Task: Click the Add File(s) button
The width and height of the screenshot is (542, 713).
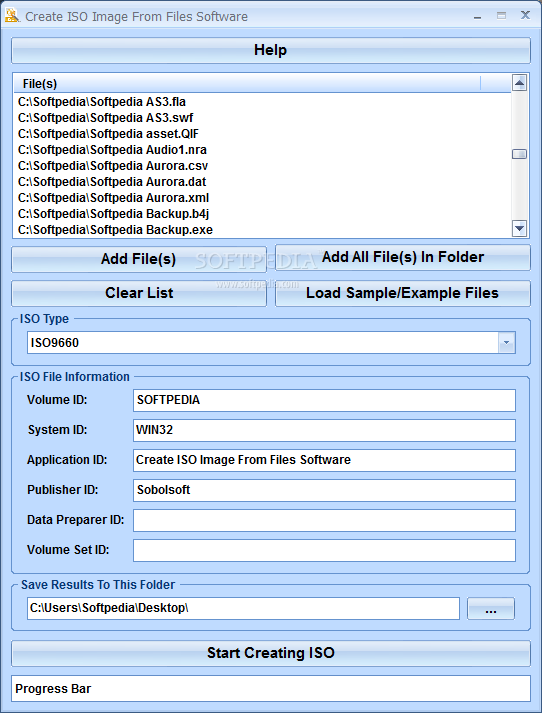Action: (x=139, y=259)
